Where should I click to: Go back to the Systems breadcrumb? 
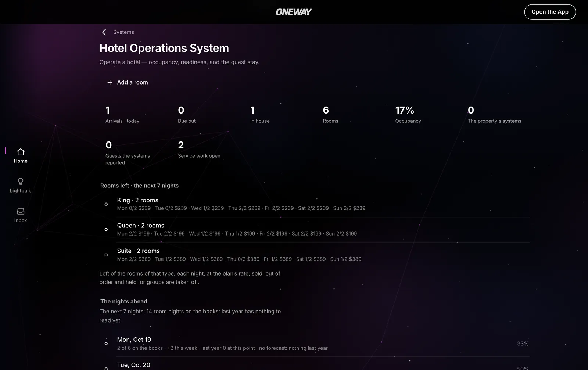[123, 32]
